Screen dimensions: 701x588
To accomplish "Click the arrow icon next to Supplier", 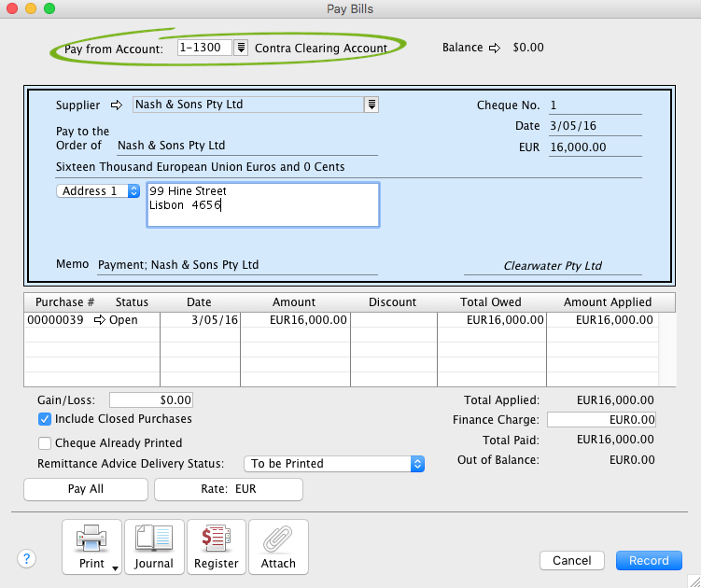I will pyautogui.click(x=117, y=105).
